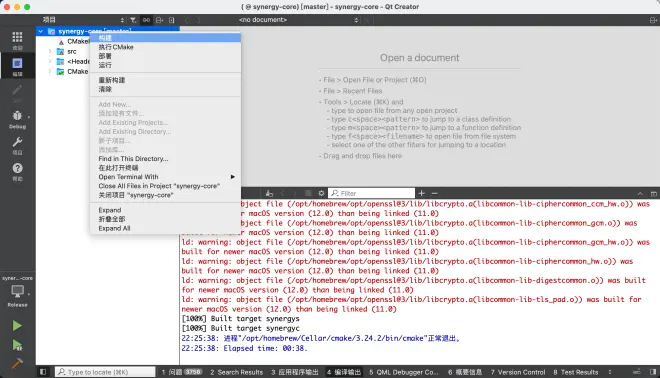Click the "Elapsed time: 00:38." line
The image size is (660, 378).
[244, 349]
